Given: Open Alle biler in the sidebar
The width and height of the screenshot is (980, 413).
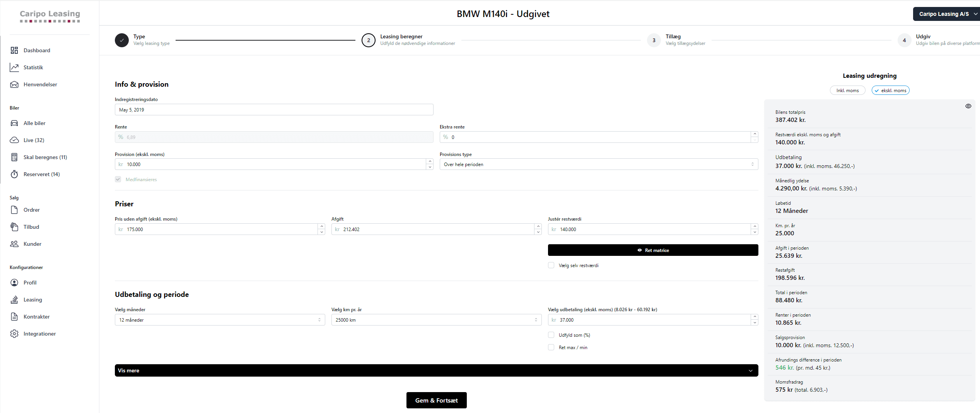Looking at the screenshot, I should click(x=34, y=123).
